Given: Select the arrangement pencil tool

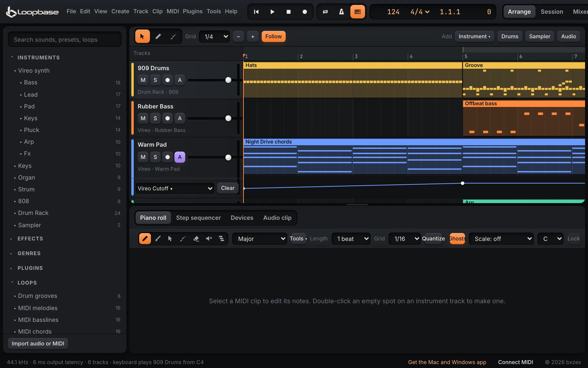Looking at the screenshot, I should 158,36.
